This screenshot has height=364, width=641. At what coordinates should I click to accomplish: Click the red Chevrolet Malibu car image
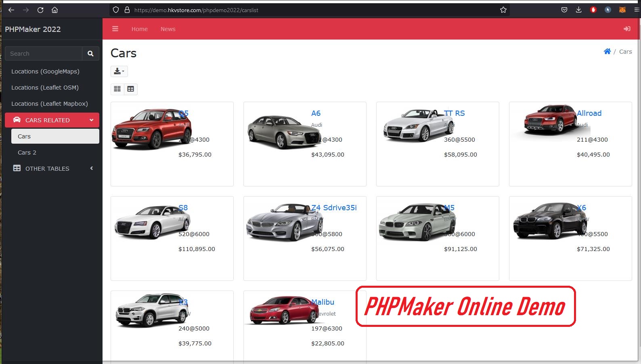pyautogui.click(x=285, y=310)
